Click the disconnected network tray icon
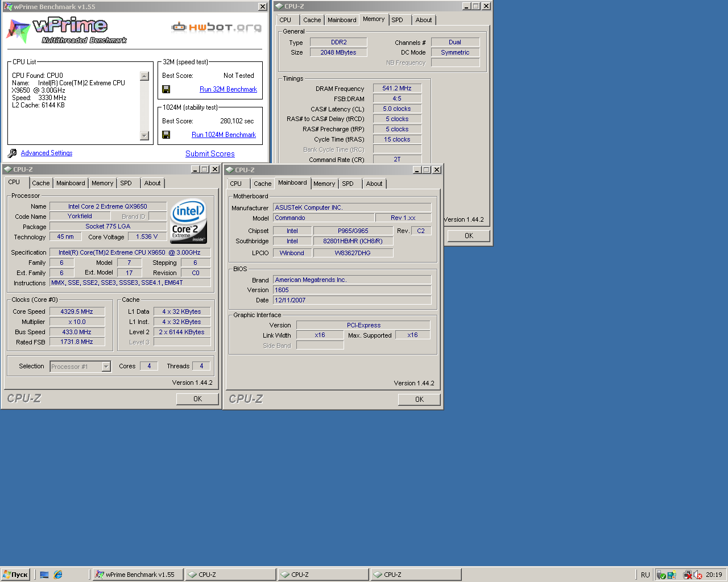Image resolution: width=728 pixels, height=582 pixels. pos(687,575)
